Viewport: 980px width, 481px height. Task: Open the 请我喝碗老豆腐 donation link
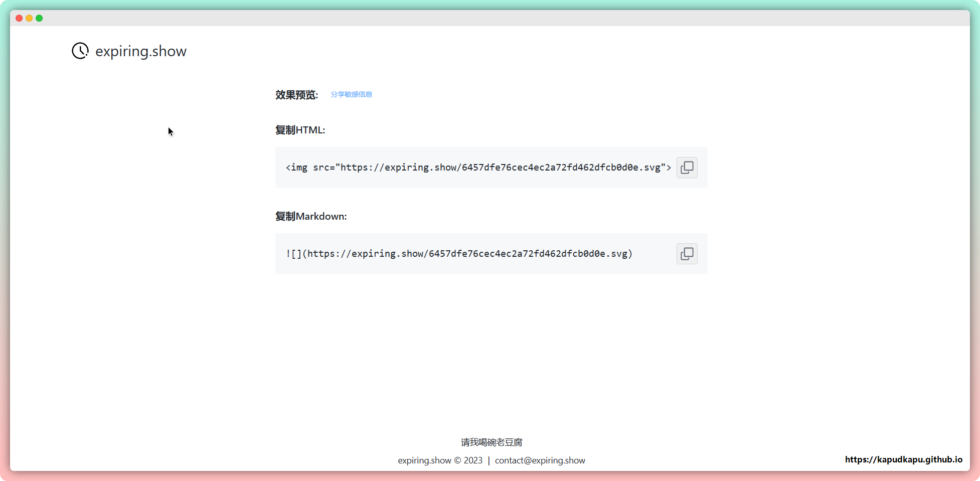click(491, 442)
